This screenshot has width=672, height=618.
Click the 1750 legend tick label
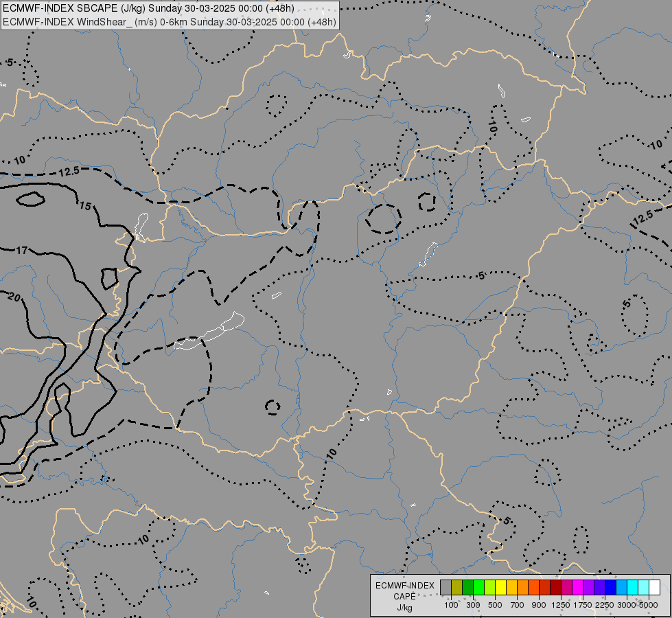[x=583, y=605]
